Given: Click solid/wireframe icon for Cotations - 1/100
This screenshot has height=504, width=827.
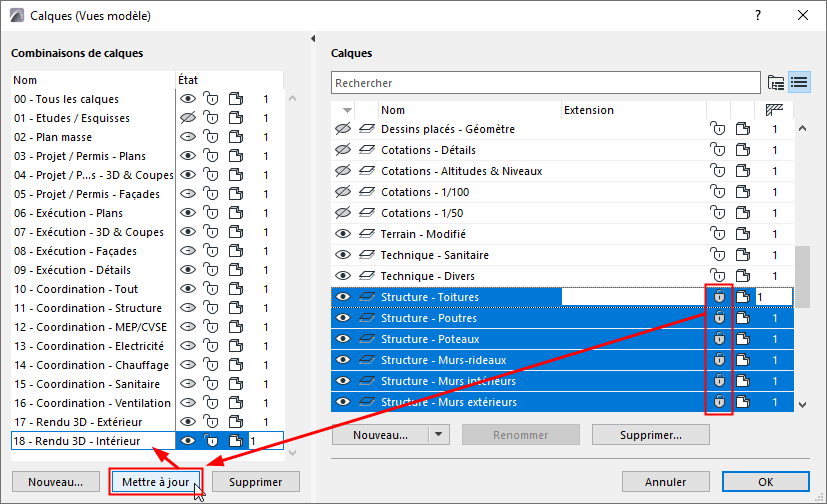Looking at the screenshot, I should pos(743,192).
